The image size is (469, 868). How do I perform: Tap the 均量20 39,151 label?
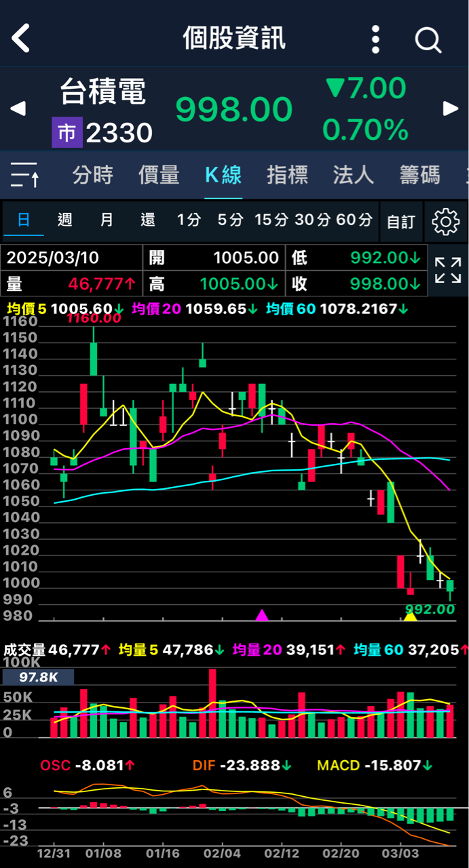tap(289, 650)
